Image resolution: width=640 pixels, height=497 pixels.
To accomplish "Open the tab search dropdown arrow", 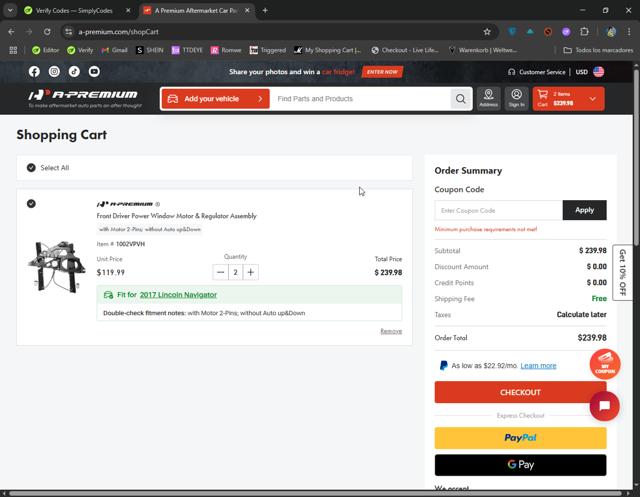I will 10,11.
